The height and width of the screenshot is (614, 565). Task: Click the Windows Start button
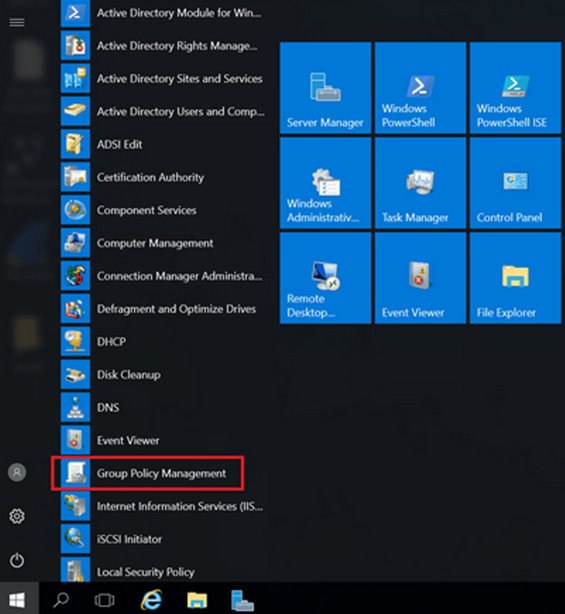click(x=17, y=599)
